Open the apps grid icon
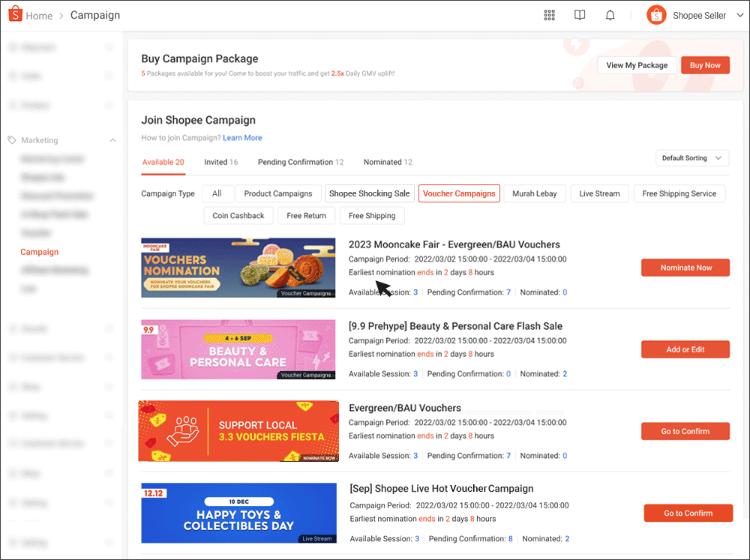 [549, 15]
